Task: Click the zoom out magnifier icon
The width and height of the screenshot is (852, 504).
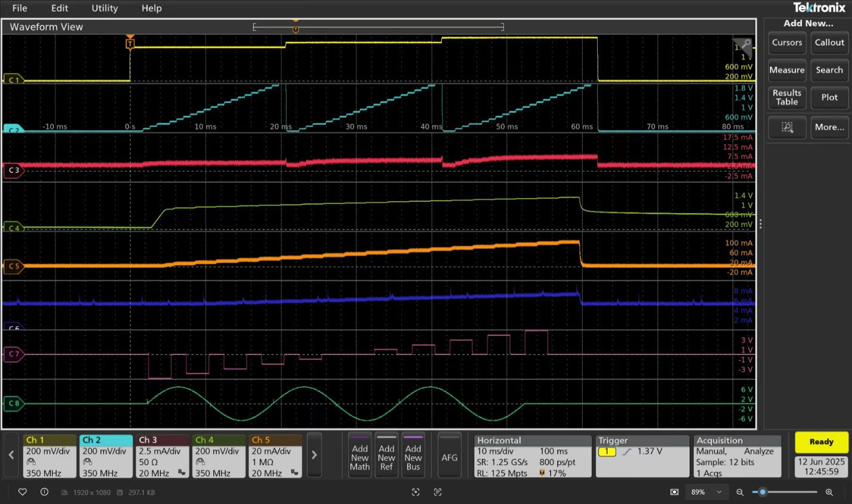Action: point(740,492)
